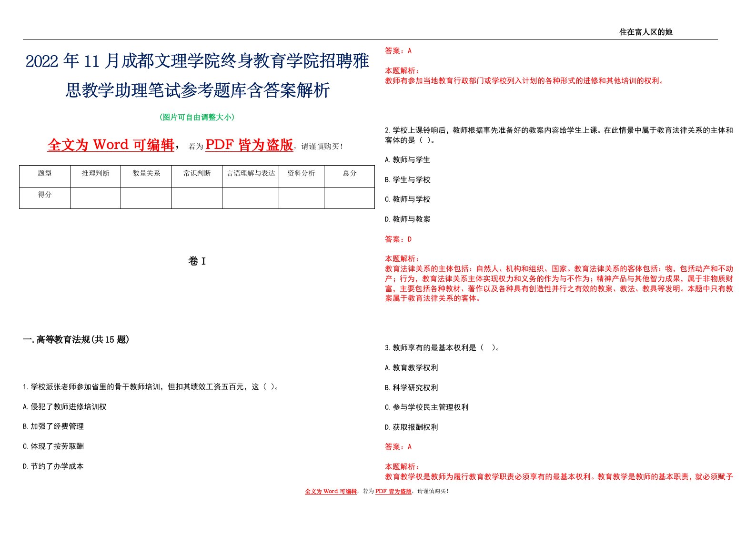This screenshot has height=534, width=756.
Task: Select option B.学生与学校
Action: (x=408, y=179)
